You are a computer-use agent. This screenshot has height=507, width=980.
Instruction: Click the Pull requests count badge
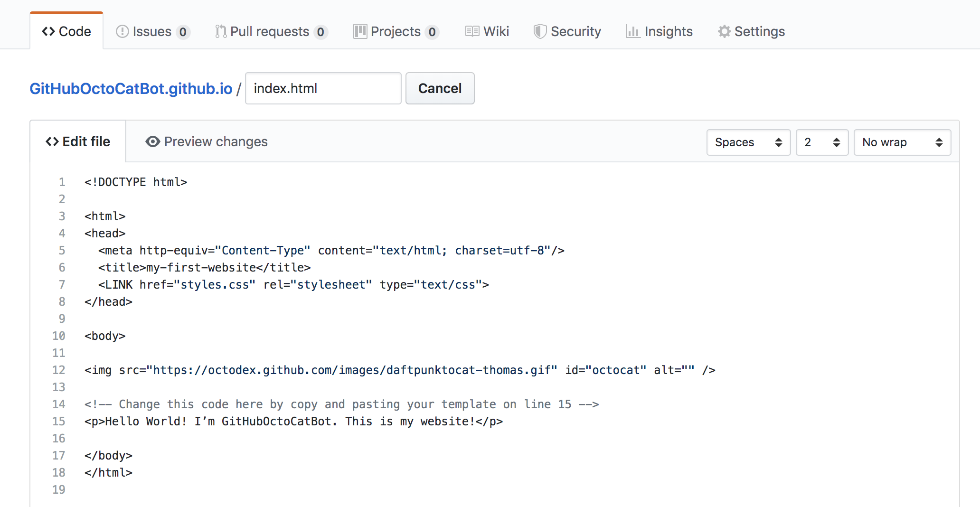320,32
